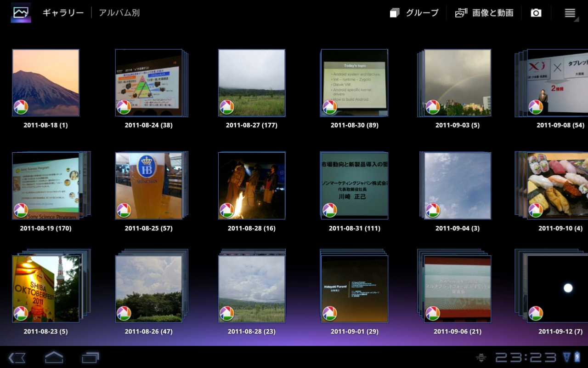Open the rainbow sky album
This screenshot has width=588, height=368.
tap(458, 83)
